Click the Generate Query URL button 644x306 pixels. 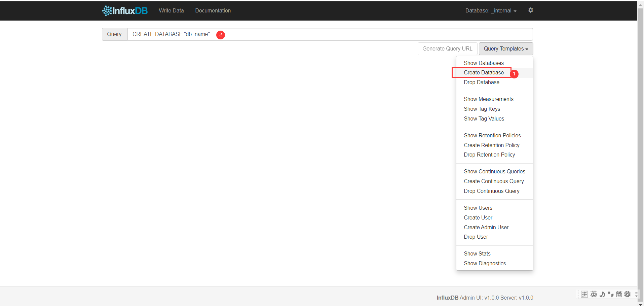coord(447,48)
